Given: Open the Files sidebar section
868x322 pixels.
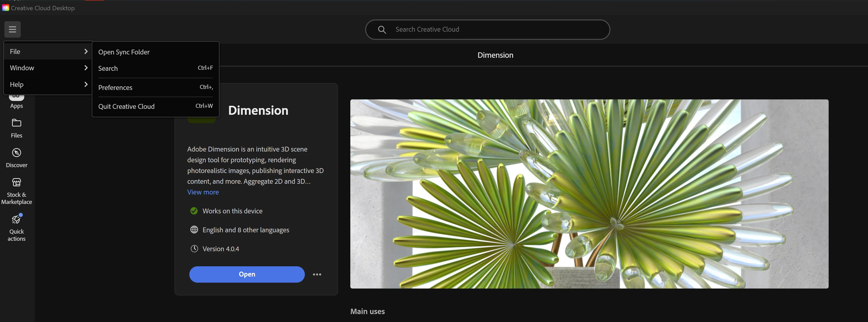Looking at the screenshot, I should [x=17, y=128].
